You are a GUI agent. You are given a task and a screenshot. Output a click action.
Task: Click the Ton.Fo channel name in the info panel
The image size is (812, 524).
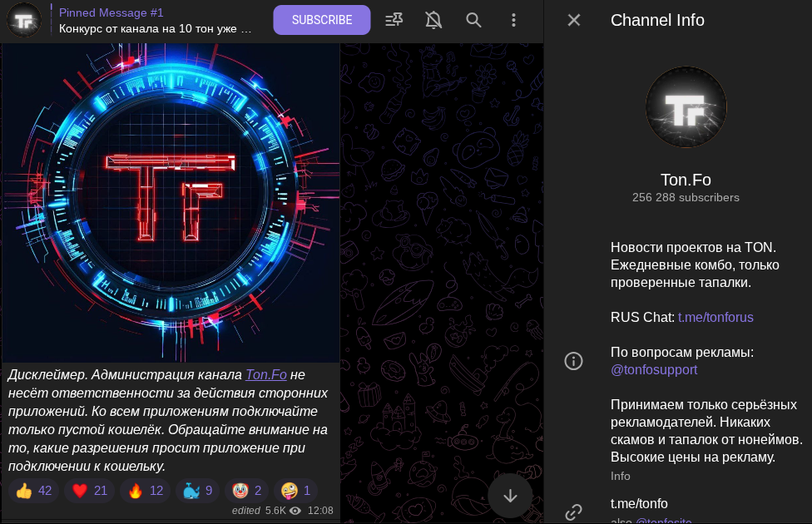686,180
